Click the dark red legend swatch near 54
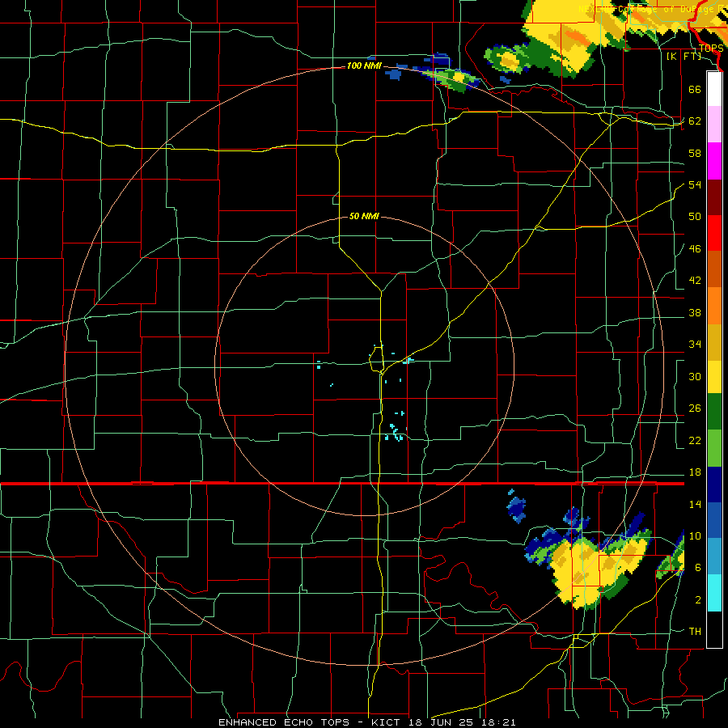728x728 pixels. (x=714, y=197)
